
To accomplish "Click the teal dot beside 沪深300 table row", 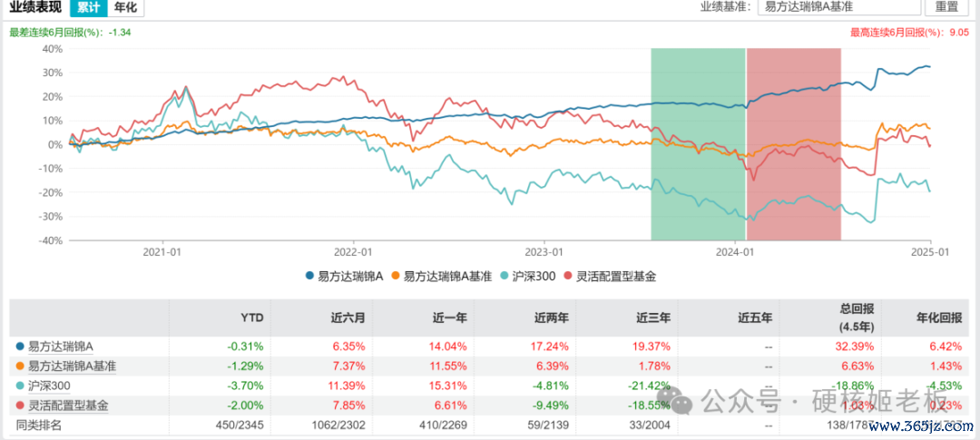I will point(20,386).
